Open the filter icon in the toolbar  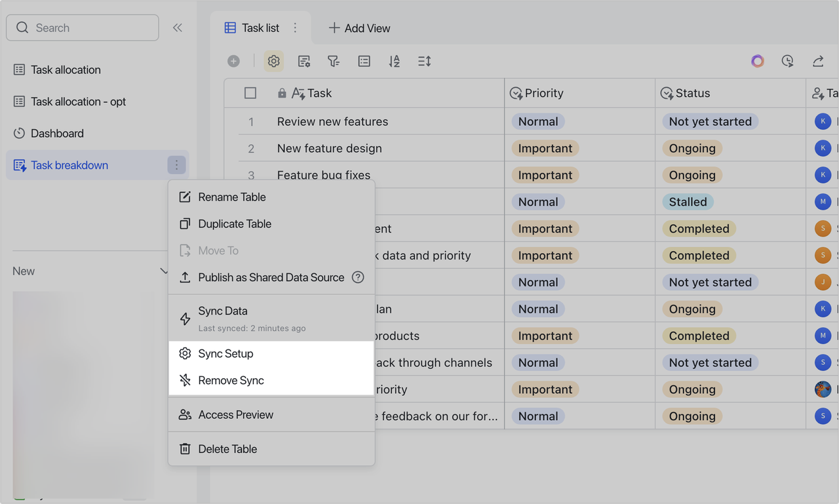tap(334, 61)
